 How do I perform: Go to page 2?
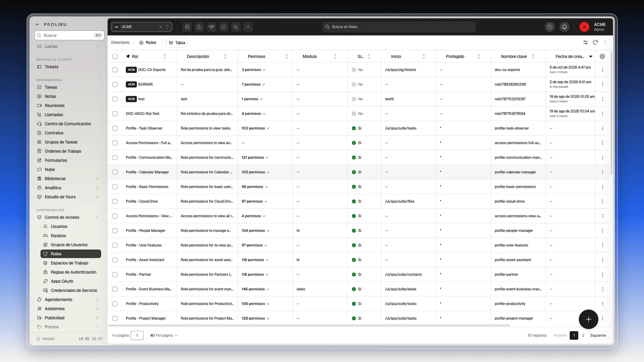coord(583,336)
